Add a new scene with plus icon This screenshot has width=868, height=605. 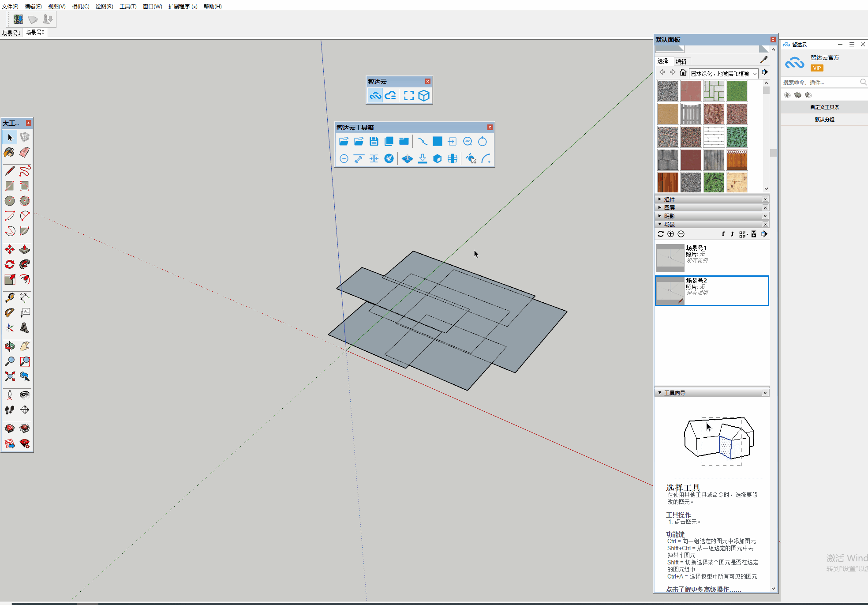(x=670, y=234)
